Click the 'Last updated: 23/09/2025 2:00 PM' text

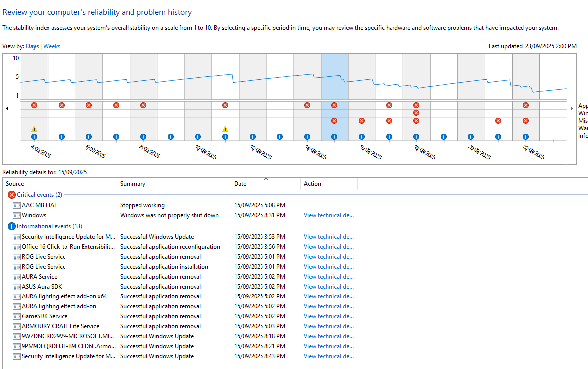532,46
